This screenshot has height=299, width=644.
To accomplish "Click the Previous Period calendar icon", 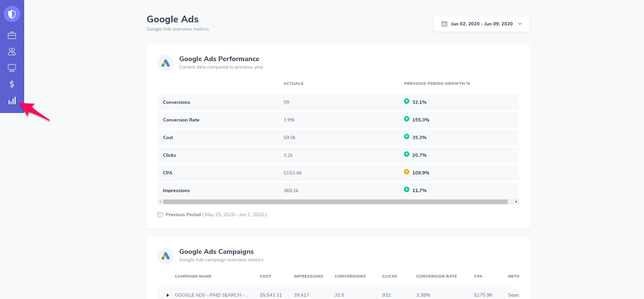I will [x=160, y=215].
